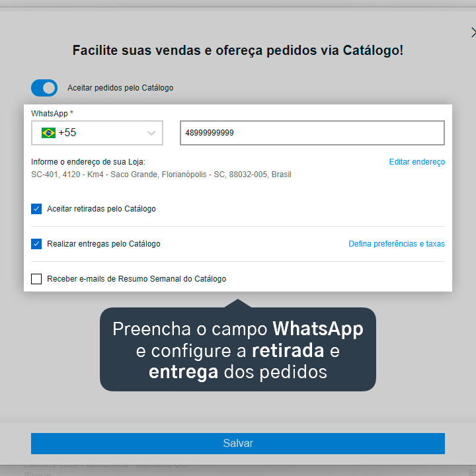Click the Facilite suas vendas heading

pyautogui.click(x=238, y=50)
